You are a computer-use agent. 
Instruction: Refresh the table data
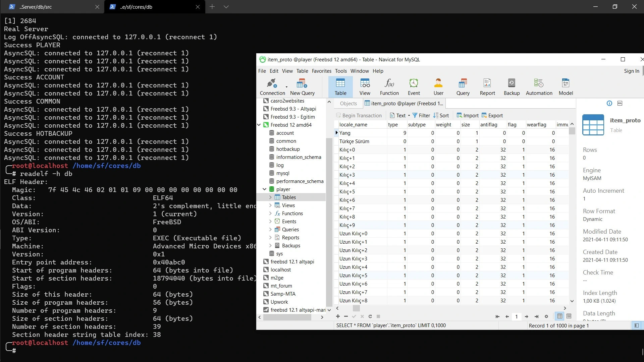(x=370, y=316)
